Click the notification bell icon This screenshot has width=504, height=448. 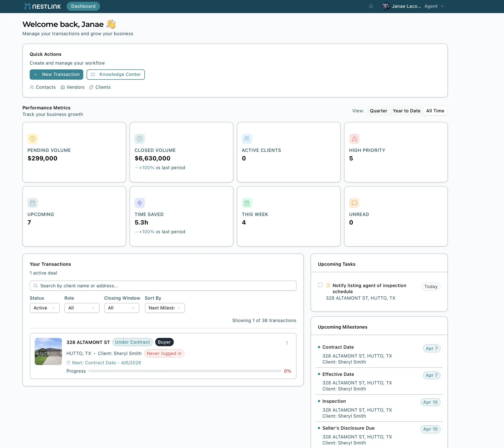[x=371, y=6]
